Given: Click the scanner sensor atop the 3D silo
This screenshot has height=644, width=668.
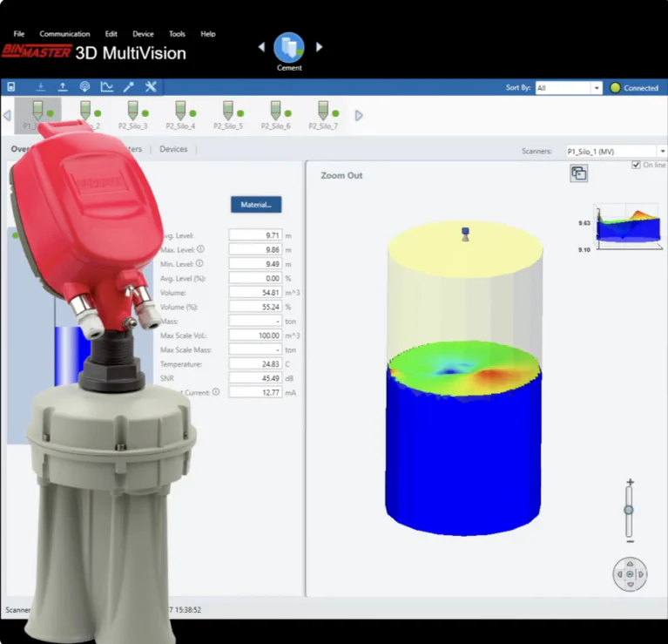Looking at the screenshot, I should point(465,234).
